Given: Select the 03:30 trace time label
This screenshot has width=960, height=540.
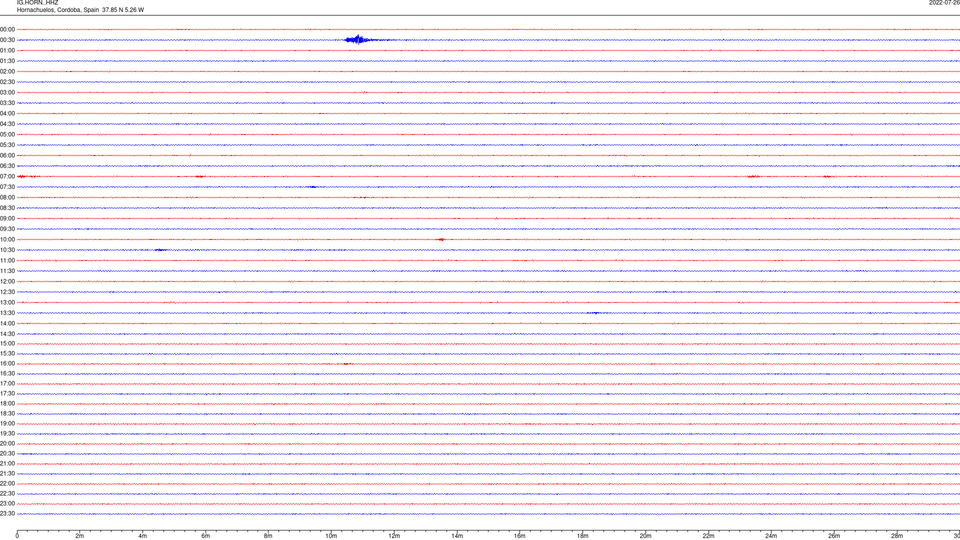Looking at the screenshot, I should tap(7, 103).
